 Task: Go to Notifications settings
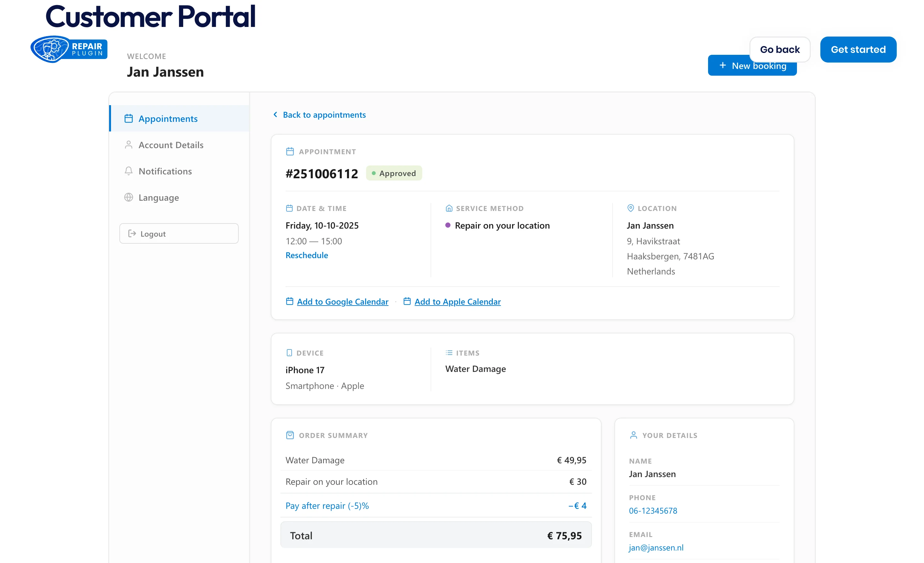pos(180,171)
